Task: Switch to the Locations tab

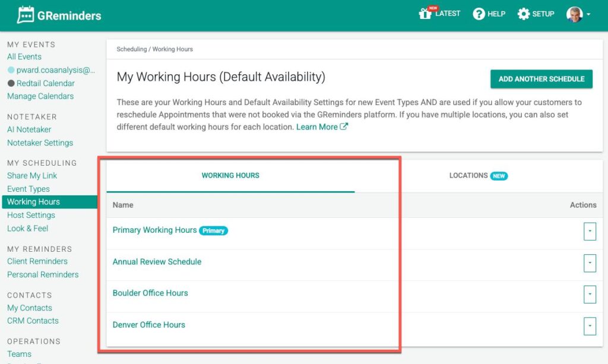Action: click(477, 176)
